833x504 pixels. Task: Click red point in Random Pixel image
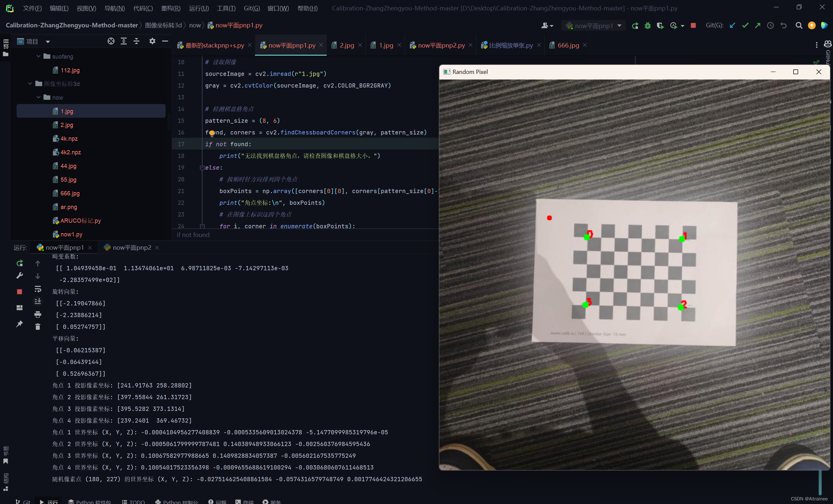[x=549, y=218]
